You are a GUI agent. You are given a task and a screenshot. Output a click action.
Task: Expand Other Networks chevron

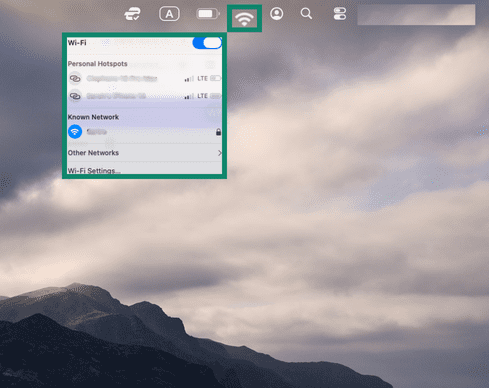pyautogui.click(x=220, y=153)
